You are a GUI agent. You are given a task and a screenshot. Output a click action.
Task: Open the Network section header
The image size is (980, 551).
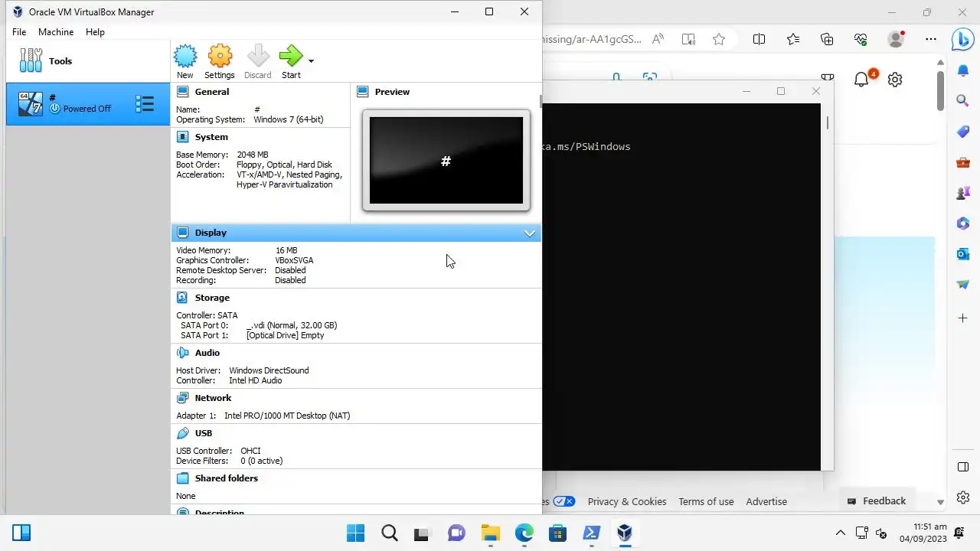pos(213,398)
